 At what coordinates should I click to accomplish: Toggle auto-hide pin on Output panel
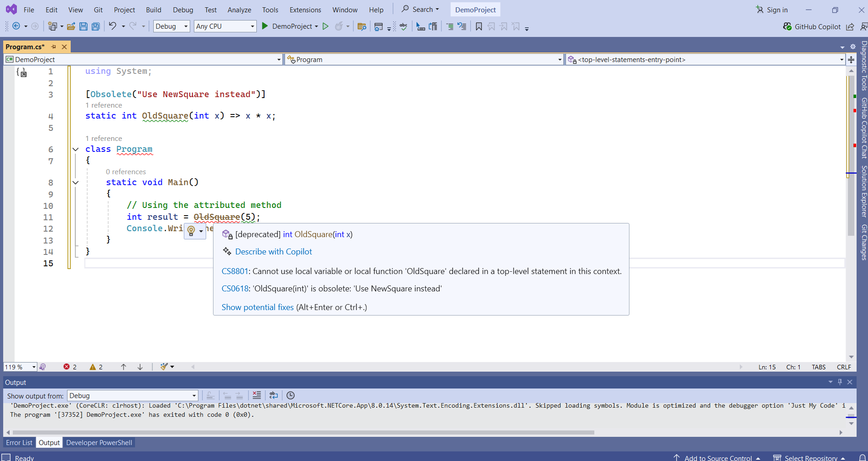pos(840,382)
